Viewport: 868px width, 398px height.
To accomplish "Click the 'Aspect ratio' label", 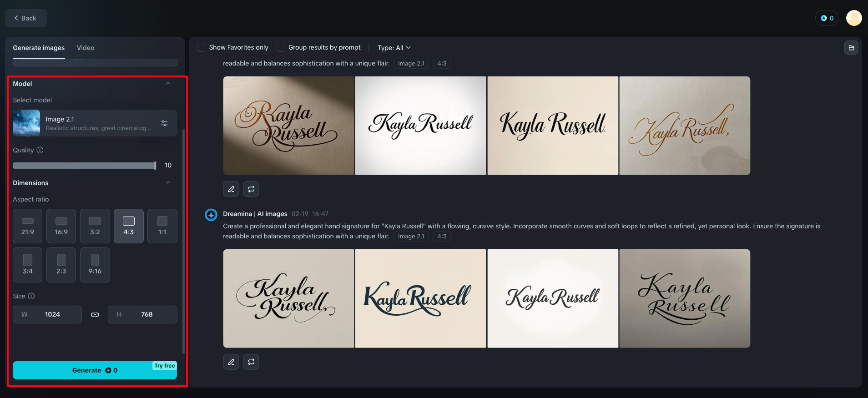I will 31,199.
